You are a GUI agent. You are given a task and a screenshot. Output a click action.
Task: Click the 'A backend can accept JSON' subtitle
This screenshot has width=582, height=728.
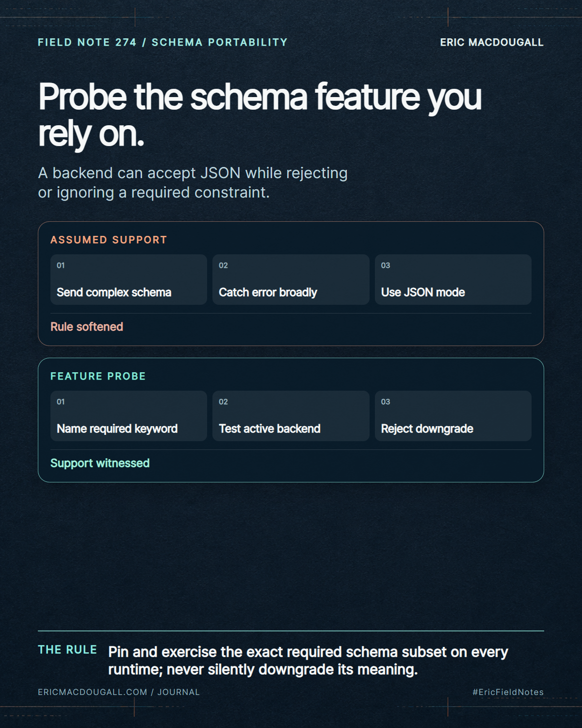(193, 182)
